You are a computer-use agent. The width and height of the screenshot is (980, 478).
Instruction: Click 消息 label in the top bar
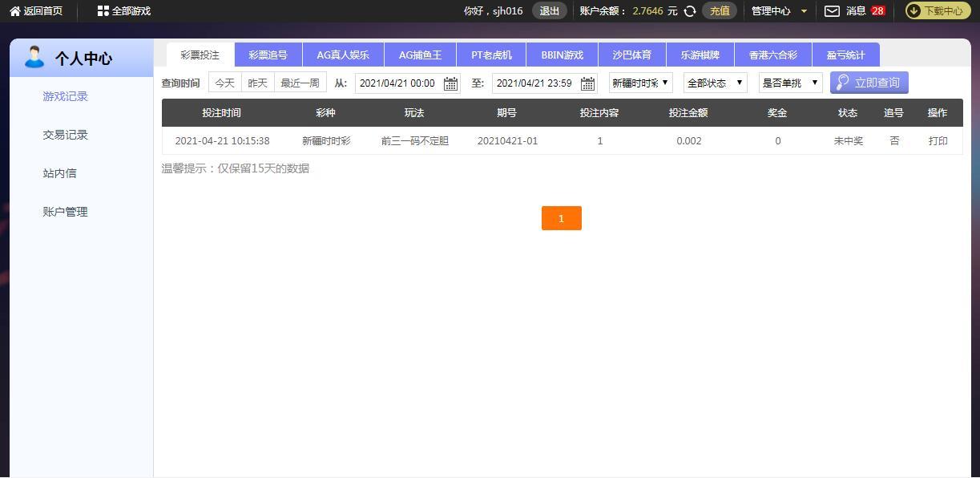[x=856, y=11]
